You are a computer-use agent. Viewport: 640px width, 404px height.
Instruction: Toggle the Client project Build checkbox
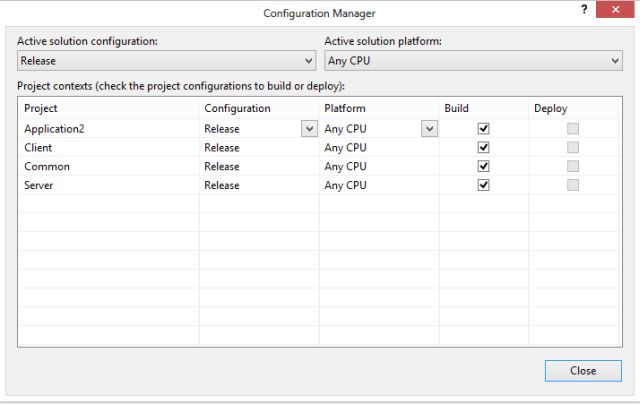coord(484,147)
